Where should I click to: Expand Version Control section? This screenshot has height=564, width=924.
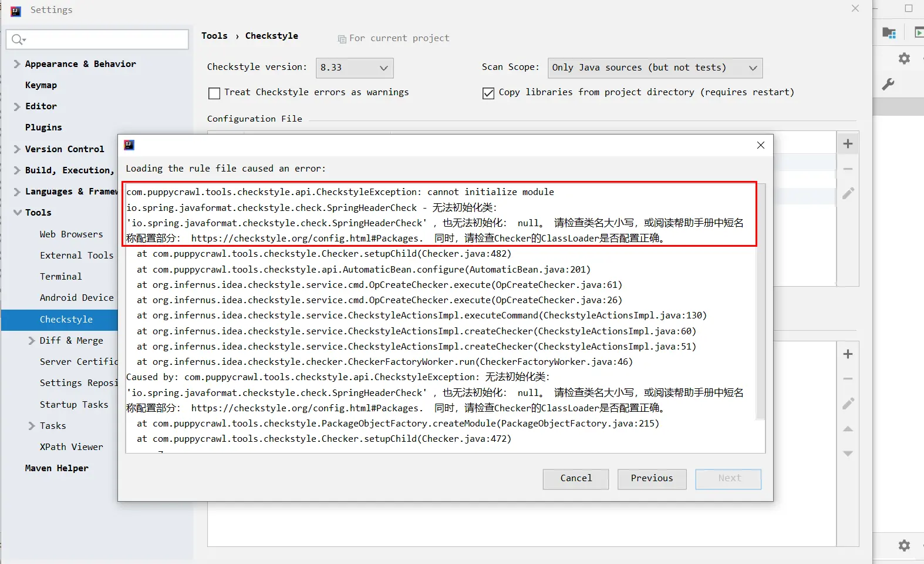point(17,149)
